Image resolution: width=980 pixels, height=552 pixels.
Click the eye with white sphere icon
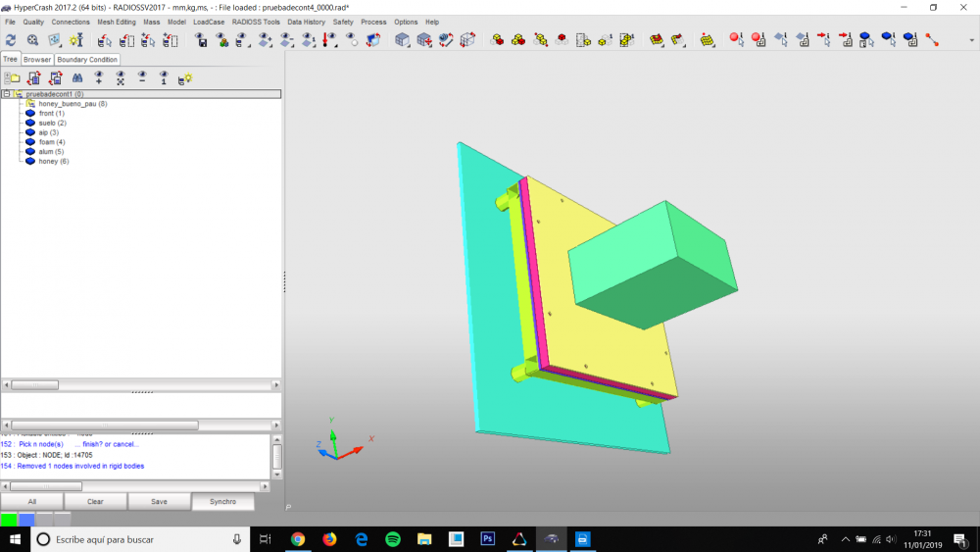tap(352, 40)
